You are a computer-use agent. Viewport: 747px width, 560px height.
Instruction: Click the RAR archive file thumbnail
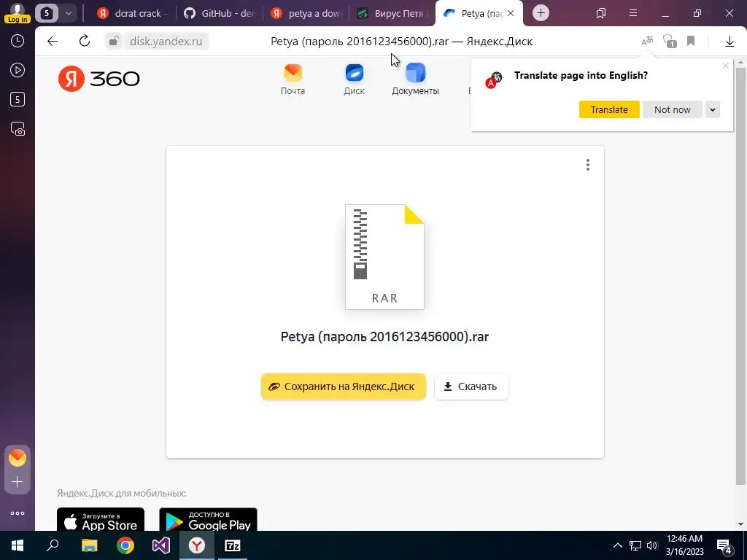coord(384,257)
